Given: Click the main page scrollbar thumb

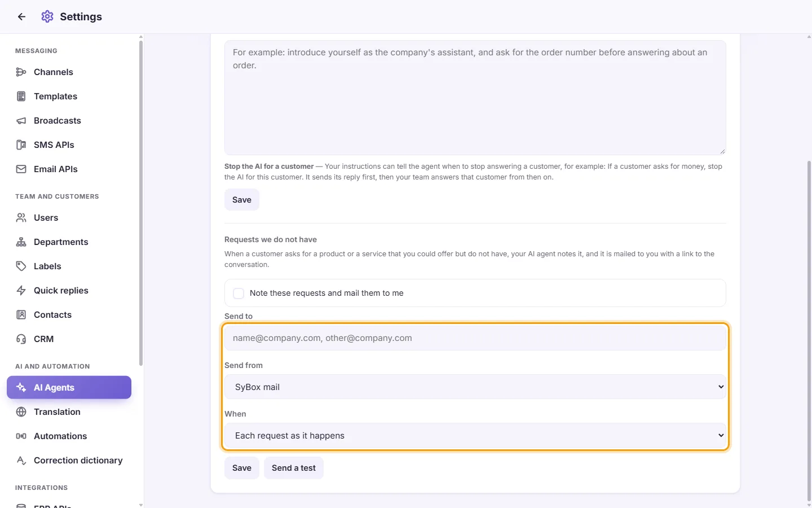Looking at the screenshot, I should pyautogui.click(x=809, y=331).
